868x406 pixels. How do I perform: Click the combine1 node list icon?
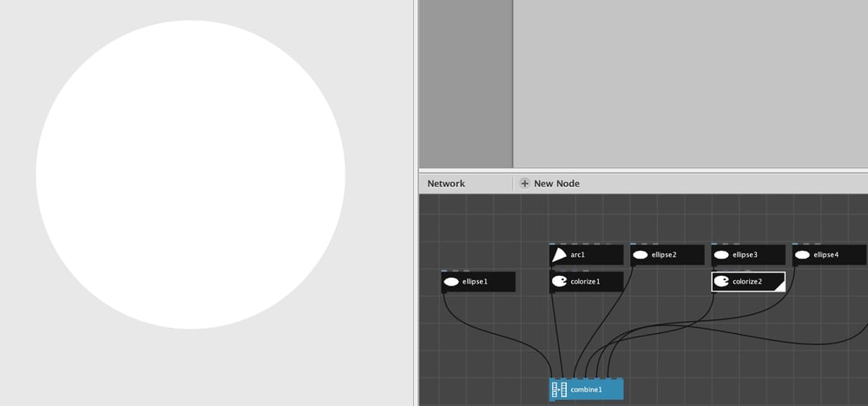click(559, 390)
